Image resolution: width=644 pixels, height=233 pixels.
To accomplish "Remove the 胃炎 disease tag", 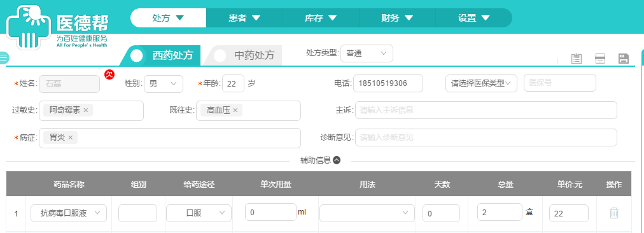I will pyautogui.click(x=70, y=138).
